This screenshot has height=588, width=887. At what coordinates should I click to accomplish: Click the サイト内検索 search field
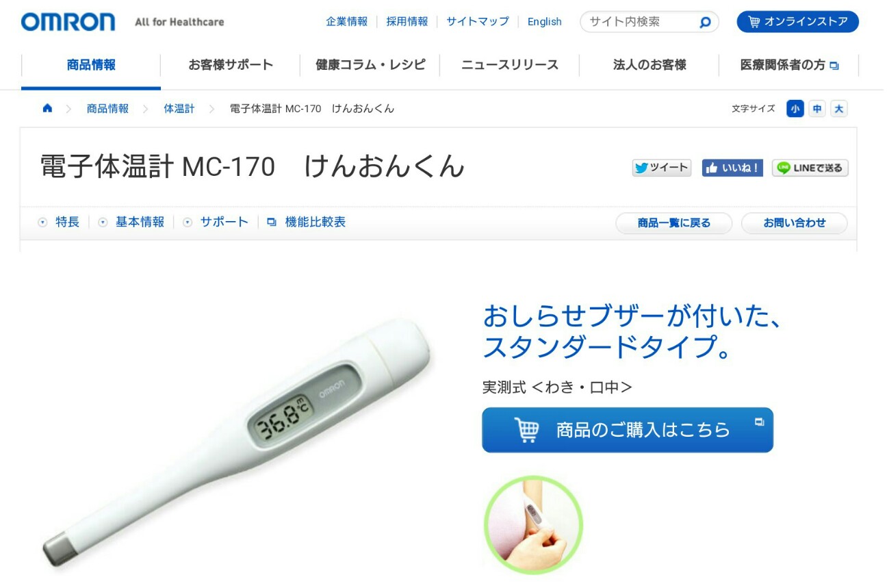[641, 22]
